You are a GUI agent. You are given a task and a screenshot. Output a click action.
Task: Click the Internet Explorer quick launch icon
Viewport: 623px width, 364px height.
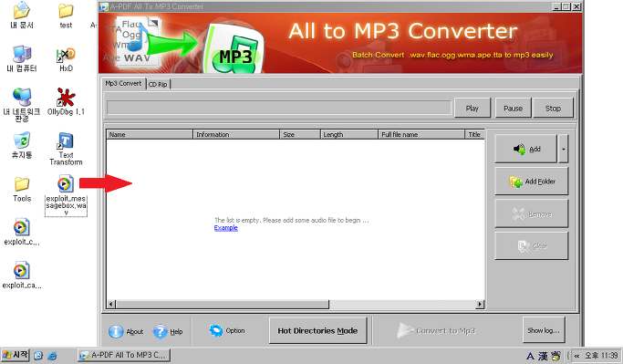[52, 356]
